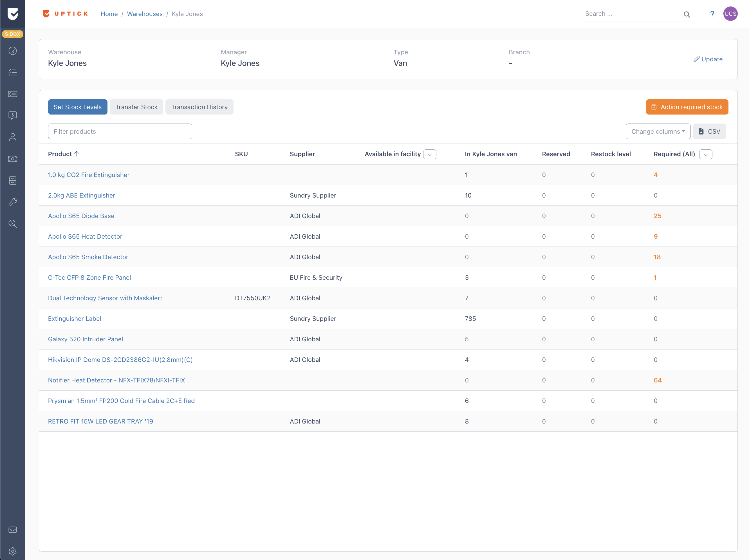Expand the Required (All) dropdown chevron

706,154
